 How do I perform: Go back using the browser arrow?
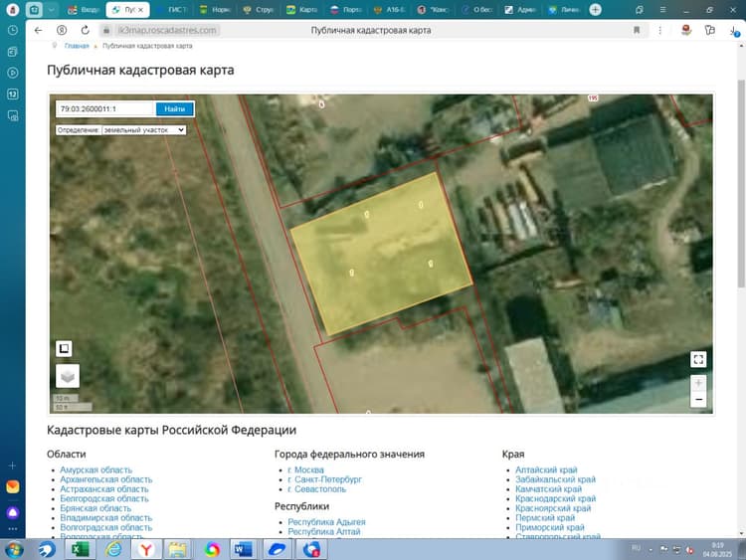click(38, 30)
